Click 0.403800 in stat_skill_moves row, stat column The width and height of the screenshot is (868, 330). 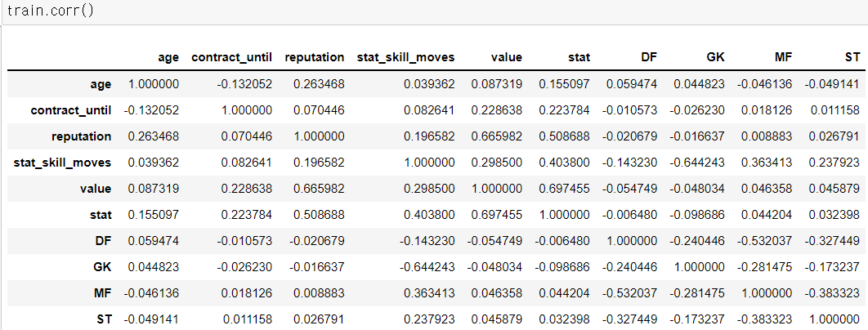[x=566, y=163]
